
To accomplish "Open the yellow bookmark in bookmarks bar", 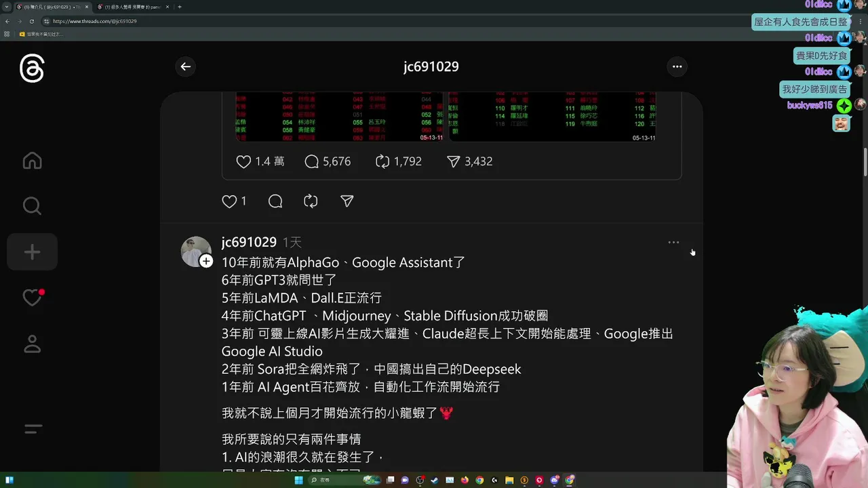I will click(40, 34).
